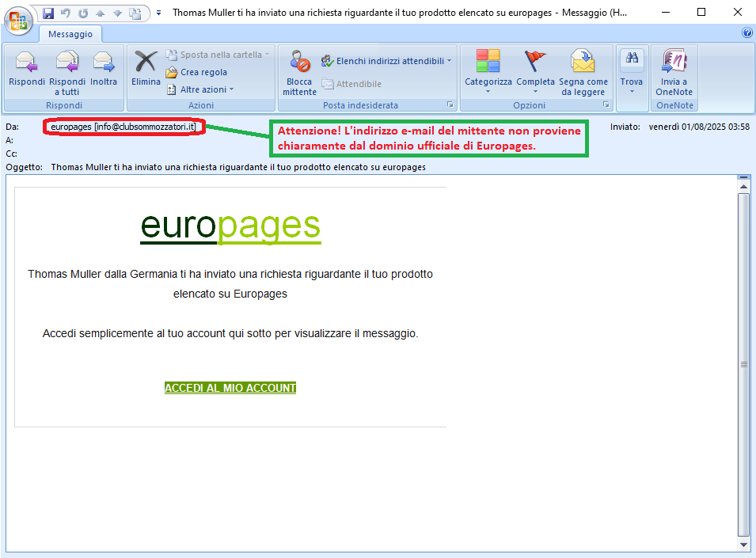
Task: Click the Inoltra forward button
Action: pyautogui.click(x=104, y=70)
